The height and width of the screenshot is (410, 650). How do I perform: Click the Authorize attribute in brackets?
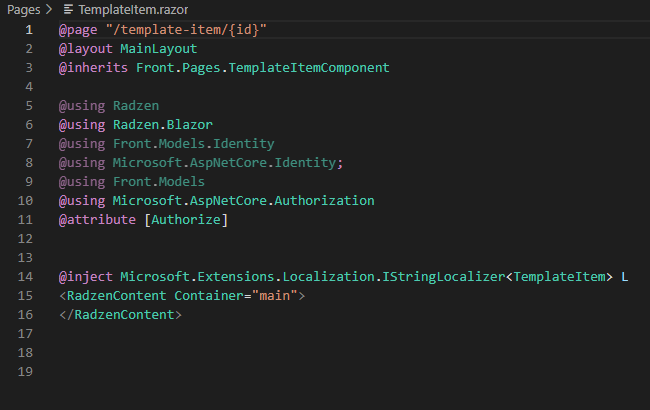(186, 220)
